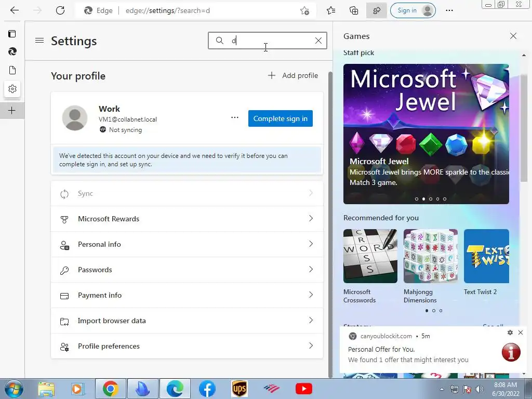Open the Favorites list icon in toolbar
The width and height of the screenshot is (532, 399).
pyautogui.click(x=331, y=11)
